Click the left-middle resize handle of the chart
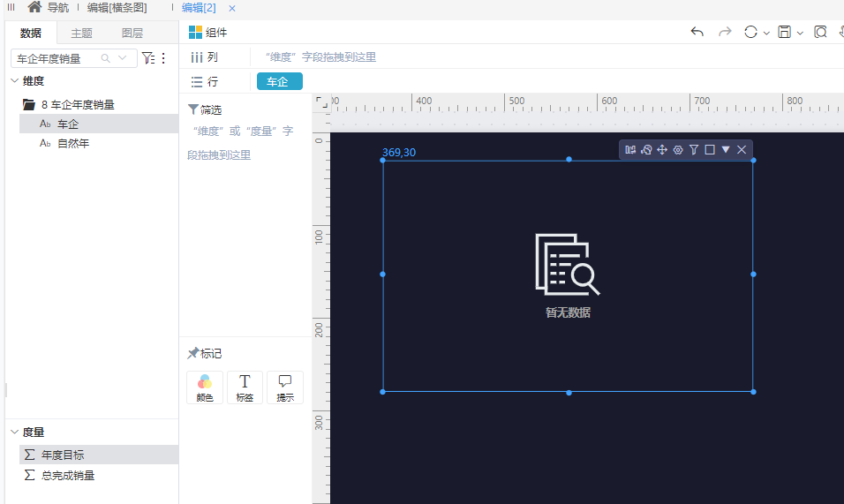 click(382, 275)
